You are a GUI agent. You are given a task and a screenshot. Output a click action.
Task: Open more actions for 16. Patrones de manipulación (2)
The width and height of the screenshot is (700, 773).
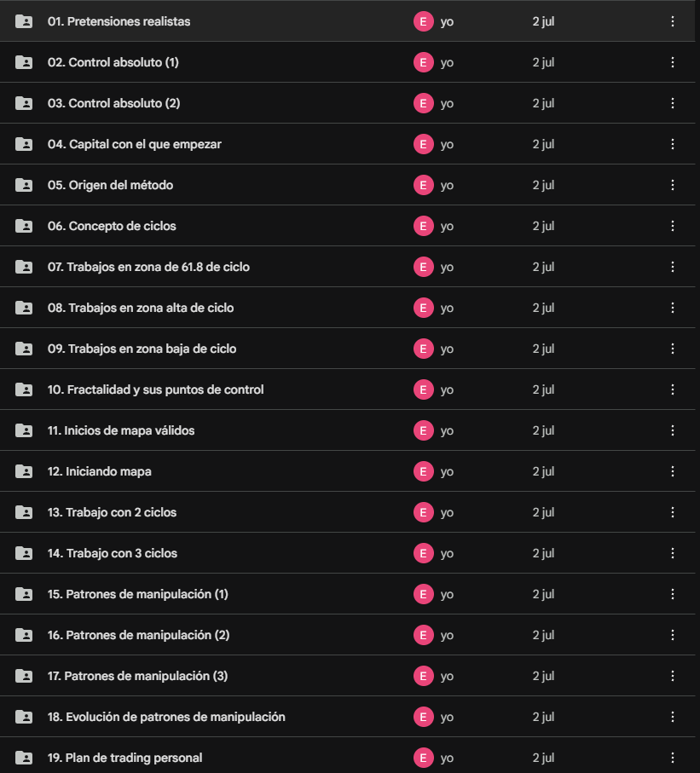point(673,635)
